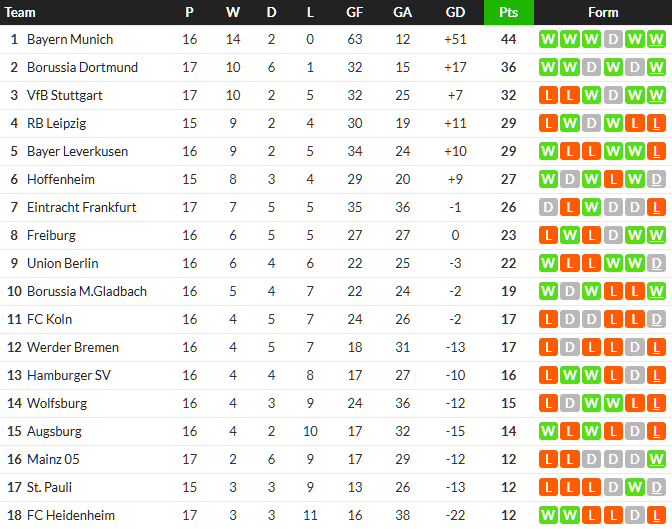This screenshot has height=529, width=672.
Task: Click the Team column header
Action: 20,12
